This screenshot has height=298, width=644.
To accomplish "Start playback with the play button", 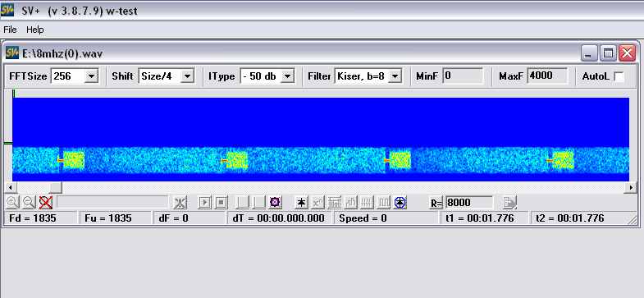I will [x=204, y=202].
